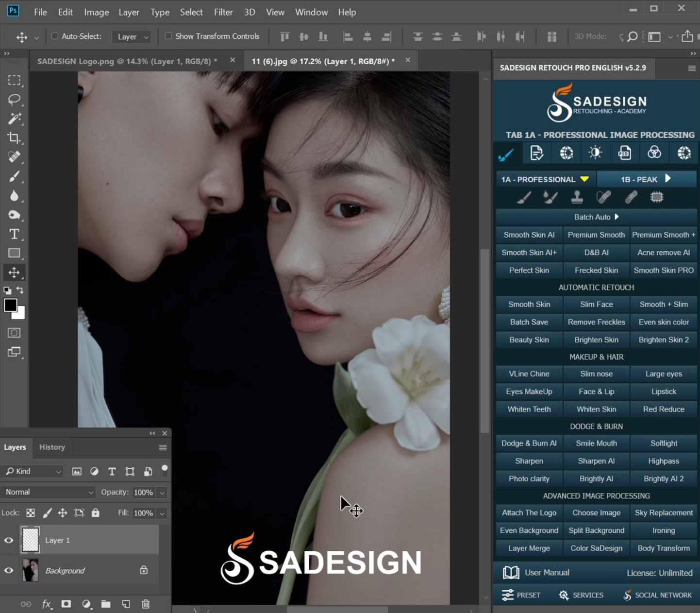Image resolution: width=700 pixels, height=613 pixels.
Task: Select the Horizontal Type tool
Action: click(x=14, y=234)
